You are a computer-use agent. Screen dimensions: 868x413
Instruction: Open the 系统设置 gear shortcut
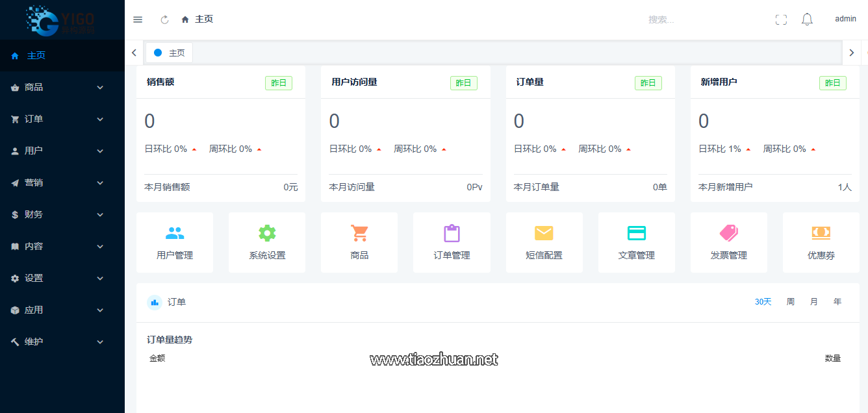(267, 242)
